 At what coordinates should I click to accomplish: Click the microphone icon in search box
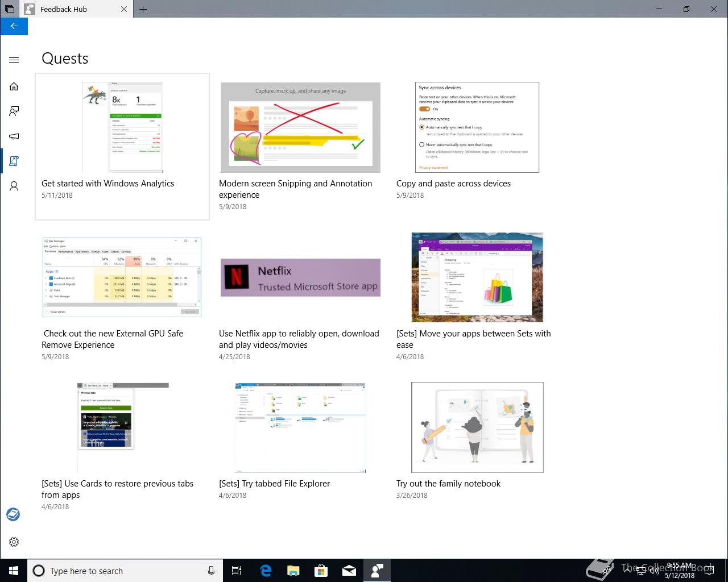click(211, 571)
